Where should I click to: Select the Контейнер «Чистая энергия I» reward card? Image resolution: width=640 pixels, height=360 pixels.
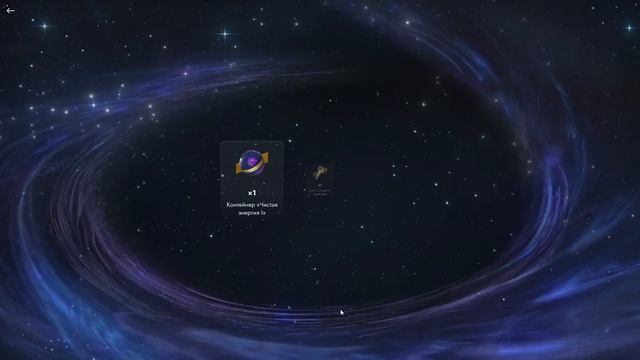tap(252, 179)
